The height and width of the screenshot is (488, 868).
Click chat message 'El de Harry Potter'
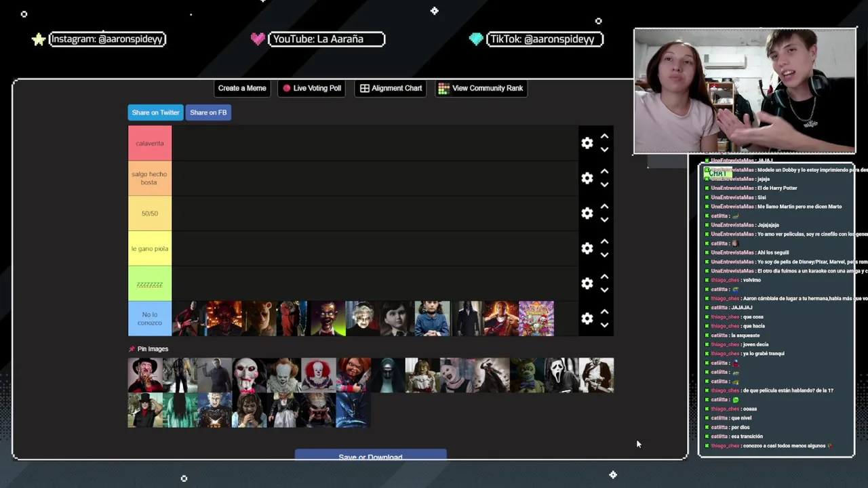point(777,188)
